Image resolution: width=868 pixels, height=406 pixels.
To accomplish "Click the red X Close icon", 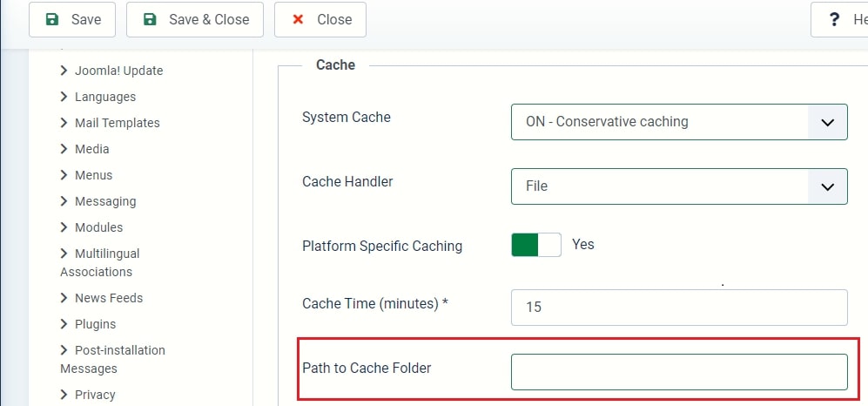I will tap(298, 20).
